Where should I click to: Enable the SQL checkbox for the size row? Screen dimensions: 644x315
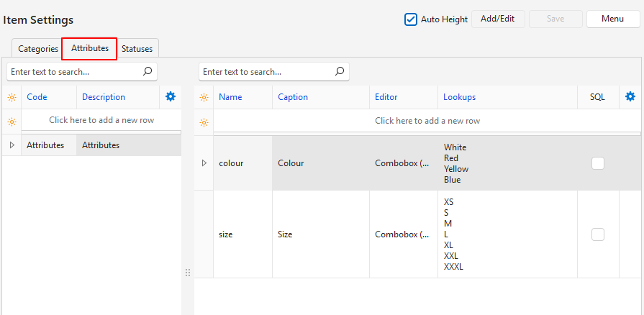tap(597, 234)
